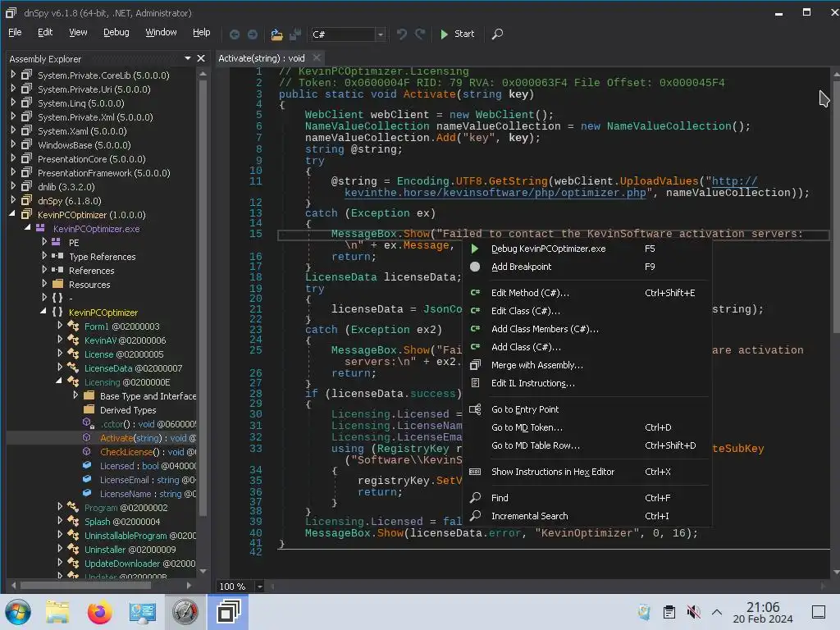Click the muted volume tray icon
This screenshot has width=840, height=630.
point(694,612)
